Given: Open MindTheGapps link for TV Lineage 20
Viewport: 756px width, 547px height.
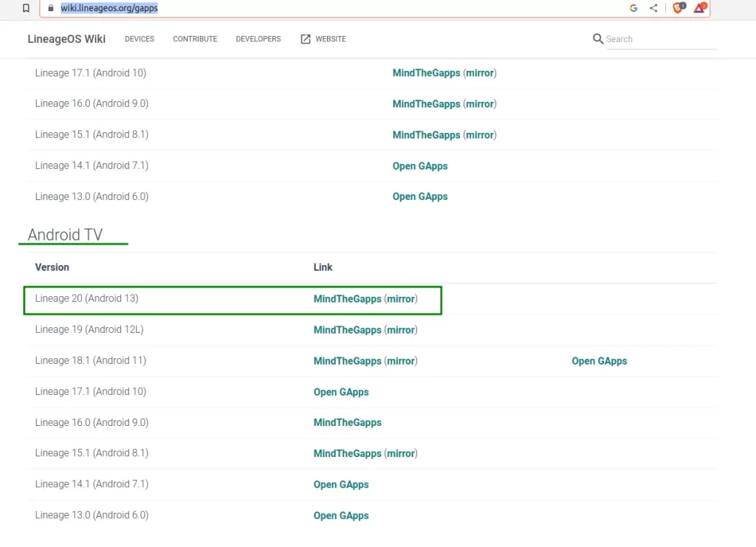Looking at the screenshot, I should (x=347, y=299).
